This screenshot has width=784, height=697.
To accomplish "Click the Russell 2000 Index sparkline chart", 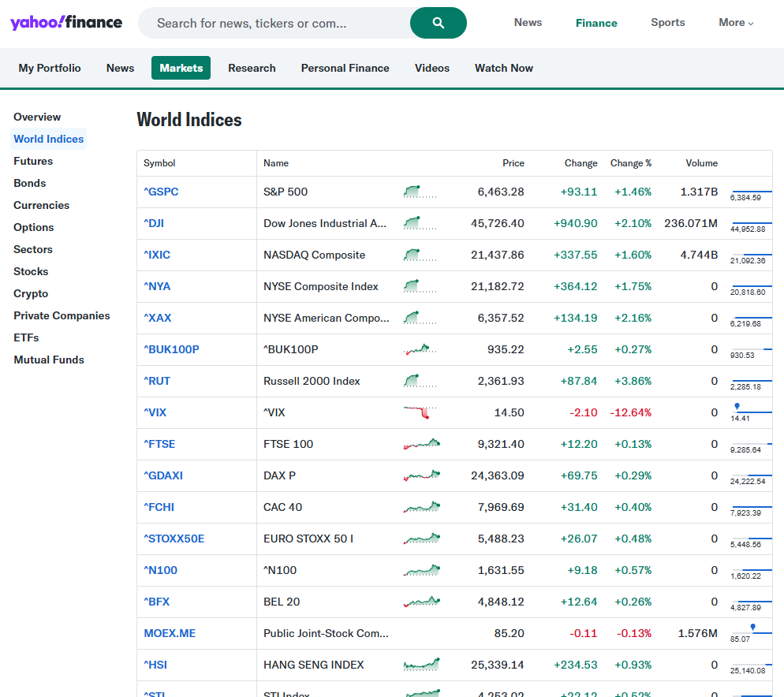I will (420, 381).
